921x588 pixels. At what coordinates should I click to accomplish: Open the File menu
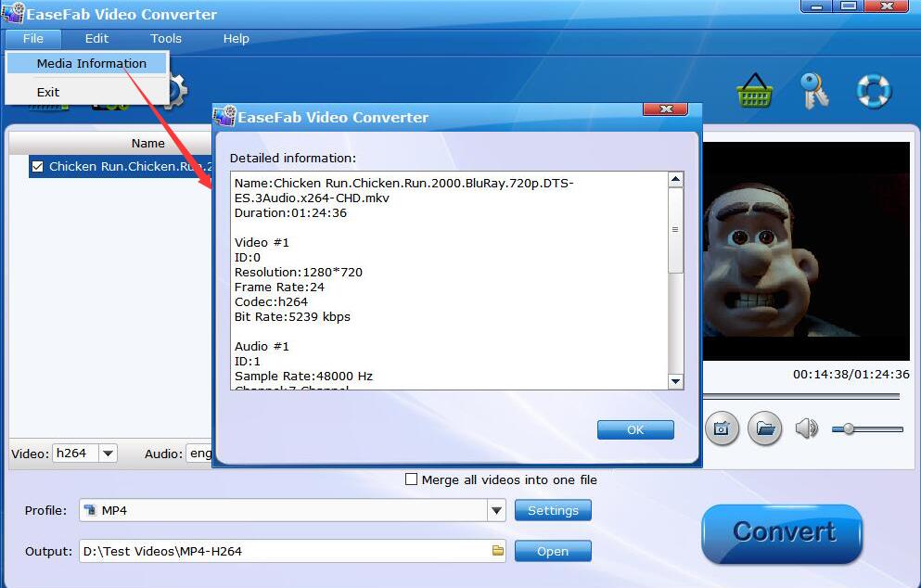[33, 39]
